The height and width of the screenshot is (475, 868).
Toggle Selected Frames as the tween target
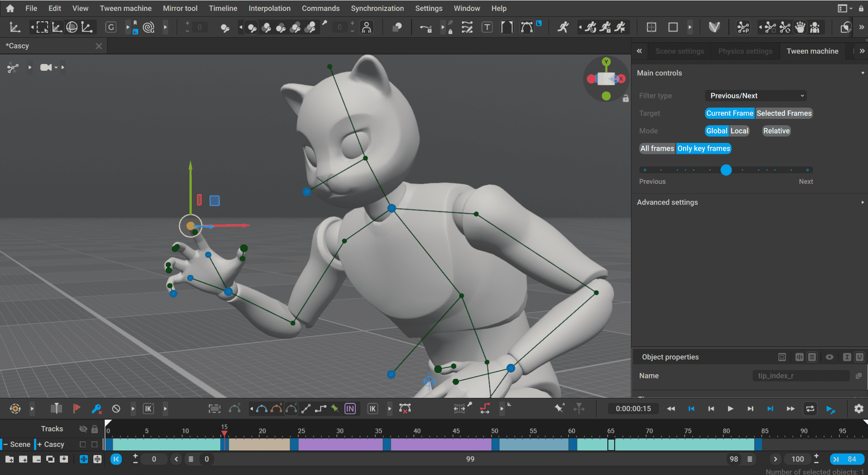[784, 113]
